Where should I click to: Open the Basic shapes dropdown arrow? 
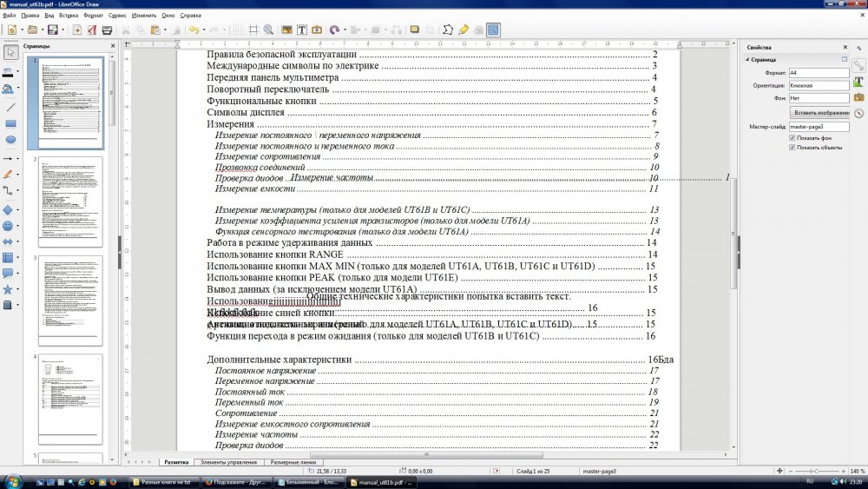point(17,210)
